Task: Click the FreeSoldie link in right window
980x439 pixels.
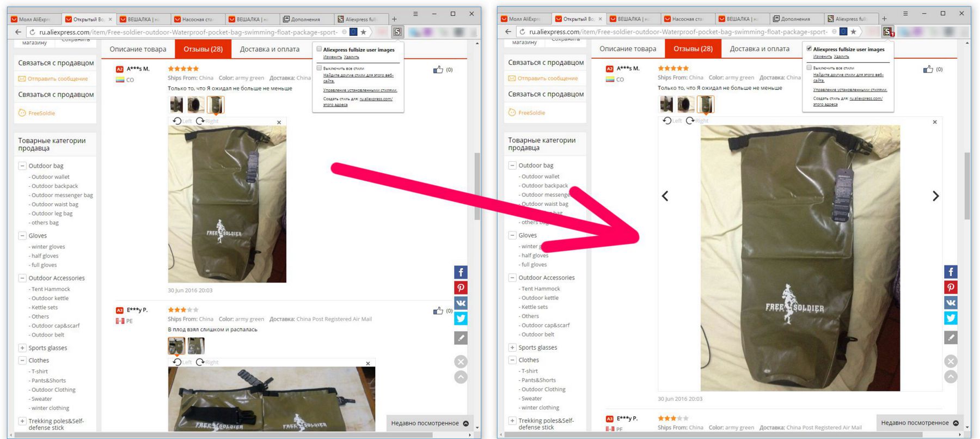Action: [x=531, y=113]
